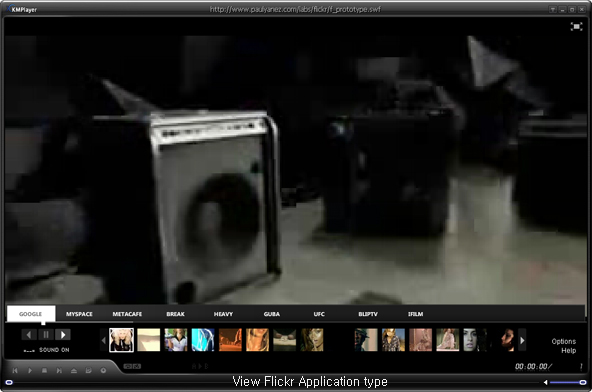The width and height of the screenshot is (592, 392).
Task: Show more thumbnails with the right arrow
Action: 522,340
